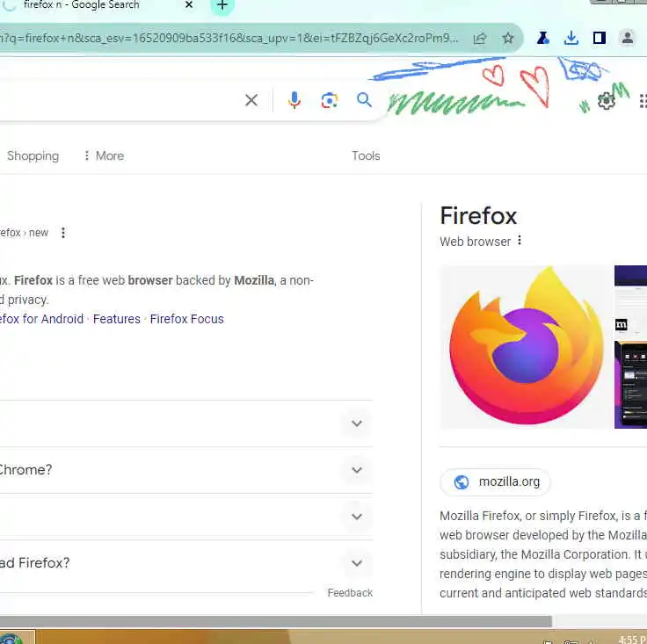Click the 'Mozilla Firefox, or simply Firefox' description

[543, 554]
